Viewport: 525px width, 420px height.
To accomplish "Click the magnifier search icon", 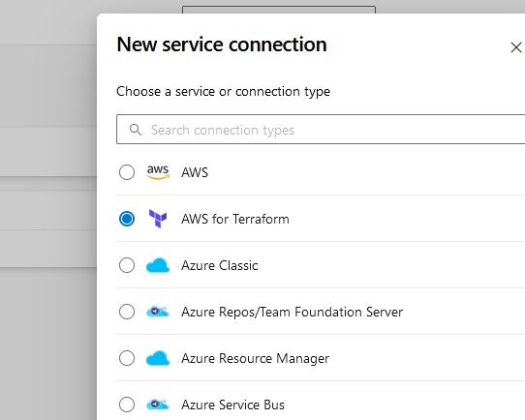I will 136,130.
